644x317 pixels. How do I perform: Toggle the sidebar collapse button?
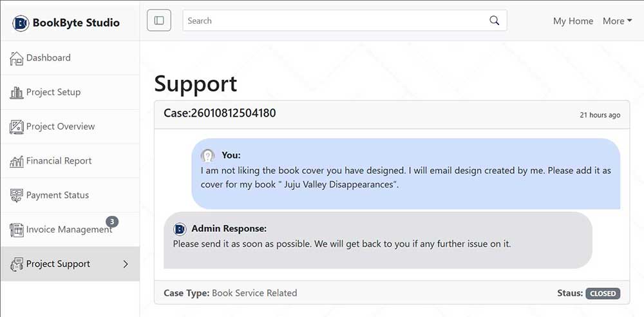[159, 21]
